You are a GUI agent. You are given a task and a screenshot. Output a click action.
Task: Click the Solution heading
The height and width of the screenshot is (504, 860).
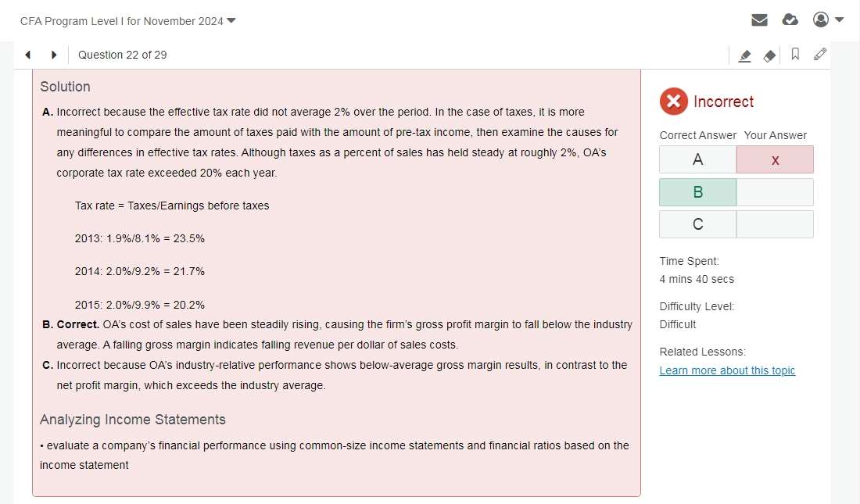65,87
